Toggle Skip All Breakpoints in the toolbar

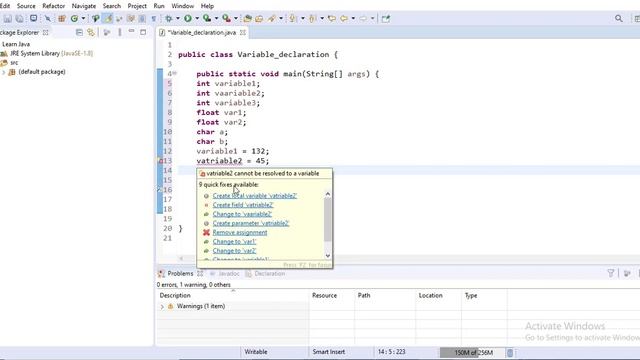pyautogui.click(x=48, y=18)
